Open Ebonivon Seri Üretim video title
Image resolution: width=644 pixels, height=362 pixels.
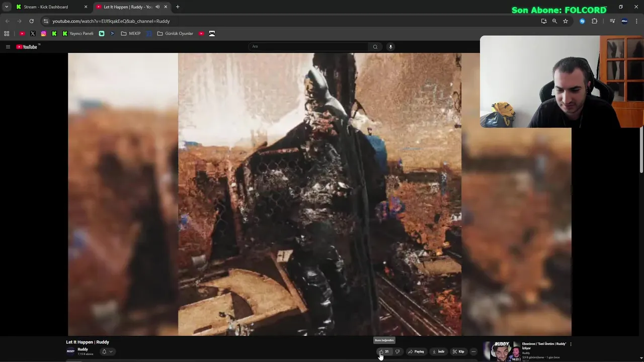click(544, 346)
